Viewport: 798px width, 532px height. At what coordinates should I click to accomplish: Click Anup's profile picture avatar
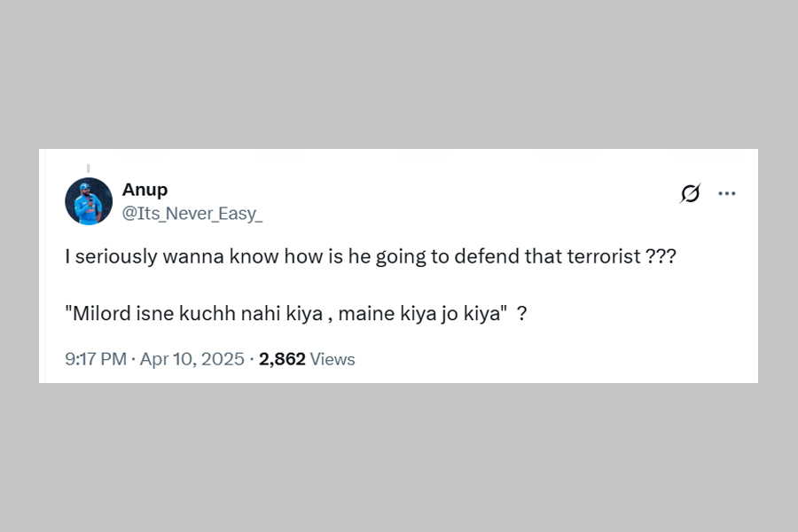coord(89,201)
